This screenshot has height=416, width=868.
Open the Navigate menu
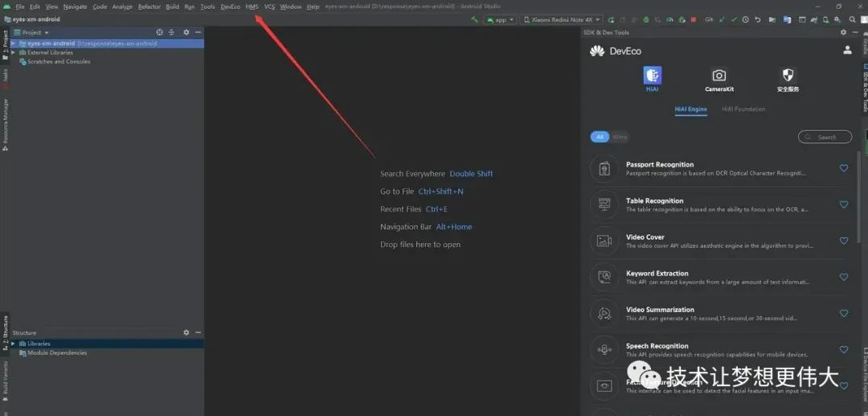75,6
